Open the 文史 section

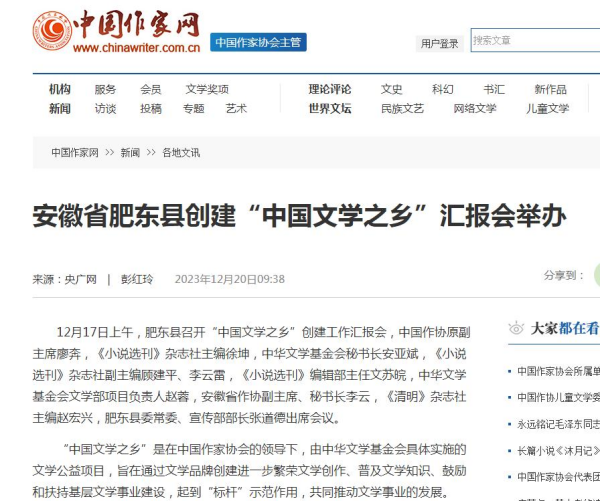(391, 90)
